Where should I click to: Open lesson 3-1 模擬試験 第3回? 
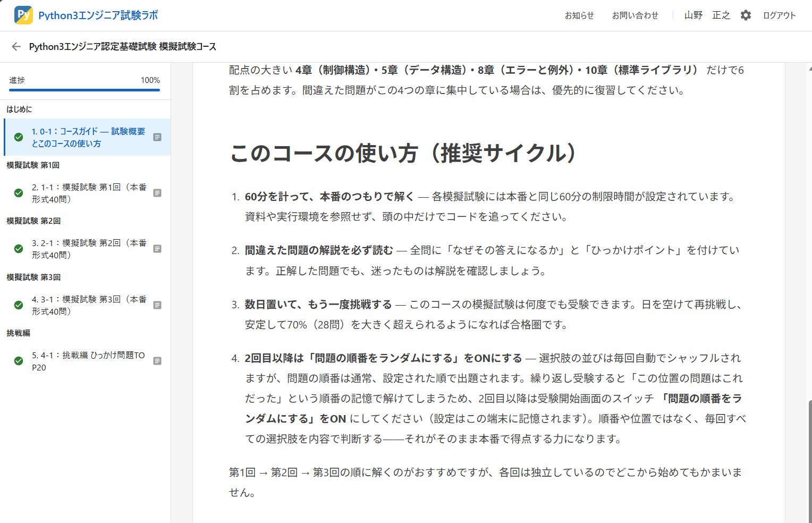point(88,305)
